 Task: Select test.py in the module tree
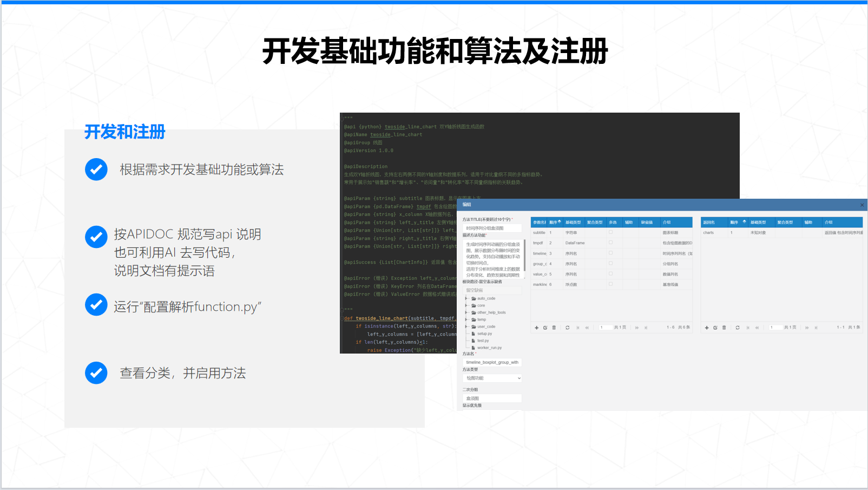(x=482, y=340)
